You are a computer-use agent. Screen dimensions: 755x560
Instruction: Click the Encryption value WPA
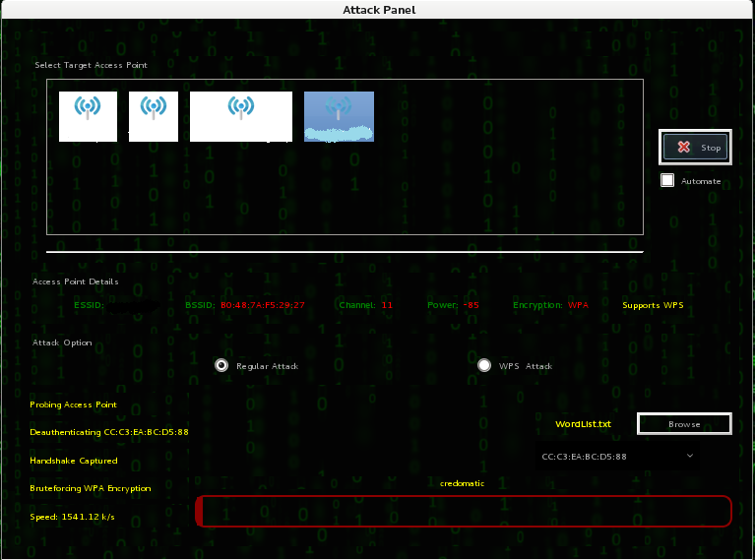pyautogui.click(x=578, y=305)
